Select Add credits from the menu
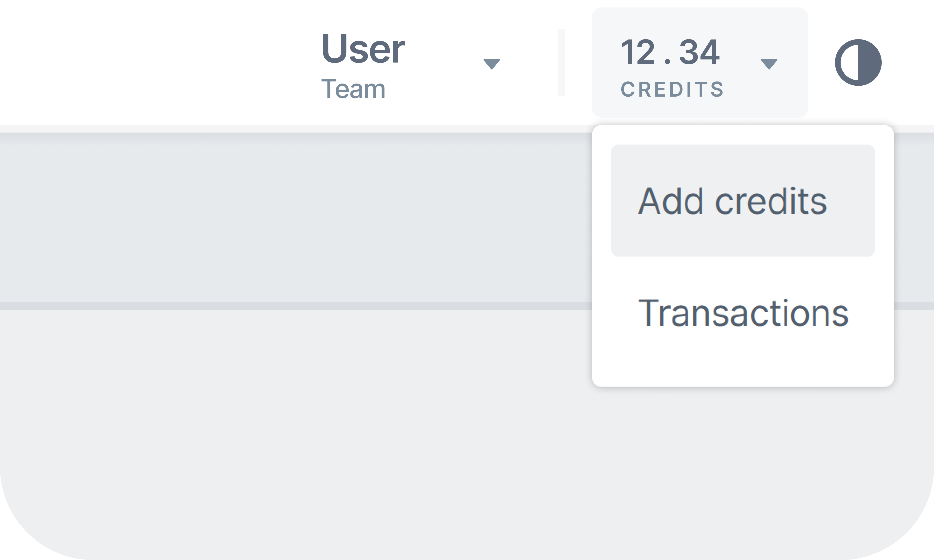 click(x=732, y=201)
